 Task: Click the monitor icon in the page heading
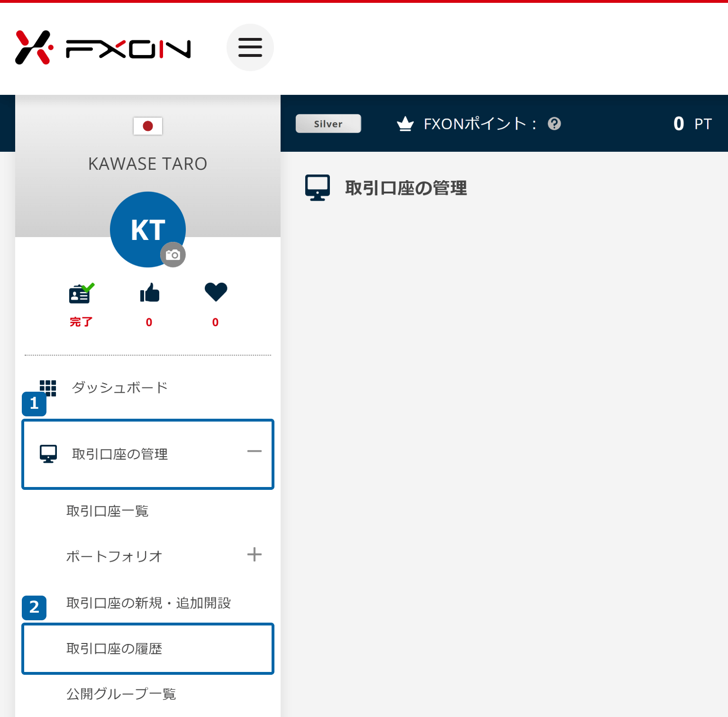pos(318,188)
